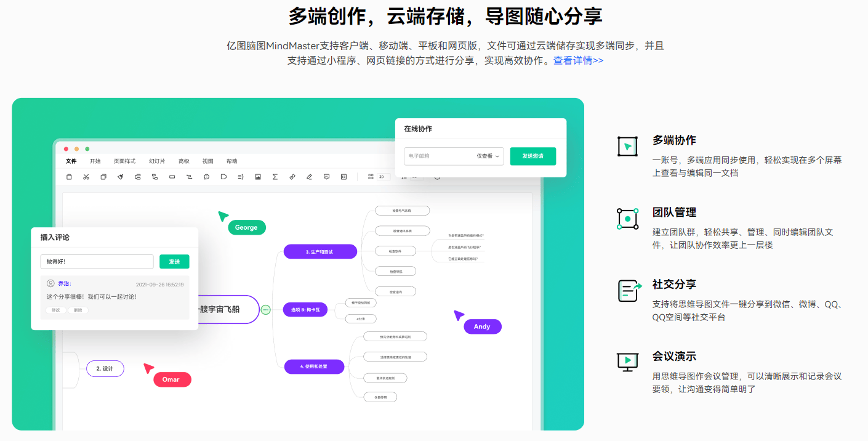The image size is (868, 441).
Task: Use the Format Painter brush icon
Action: pyautogui.click(x=119, y=177)
